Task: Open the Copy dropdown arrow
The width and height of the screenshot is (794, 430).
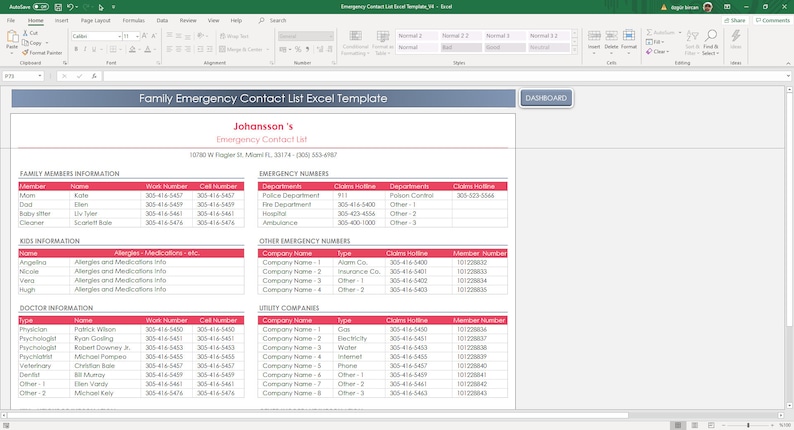Action: (x=47, y=43)
